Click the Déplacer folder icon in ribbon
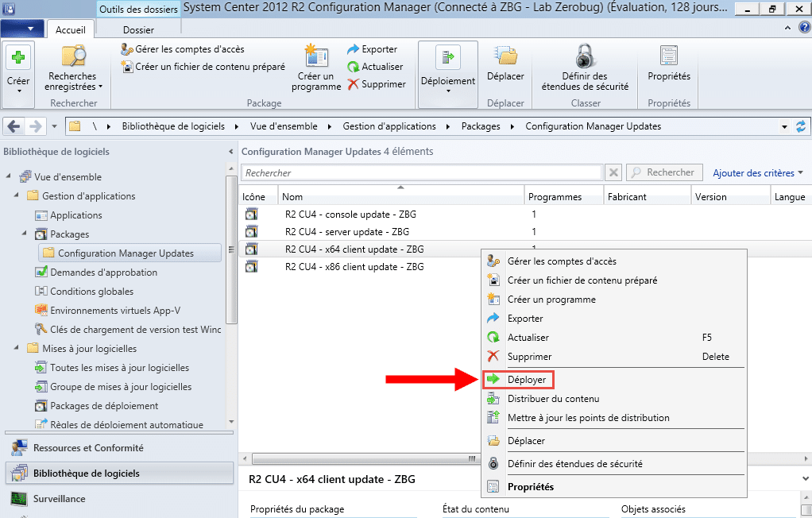 (505, 58)
